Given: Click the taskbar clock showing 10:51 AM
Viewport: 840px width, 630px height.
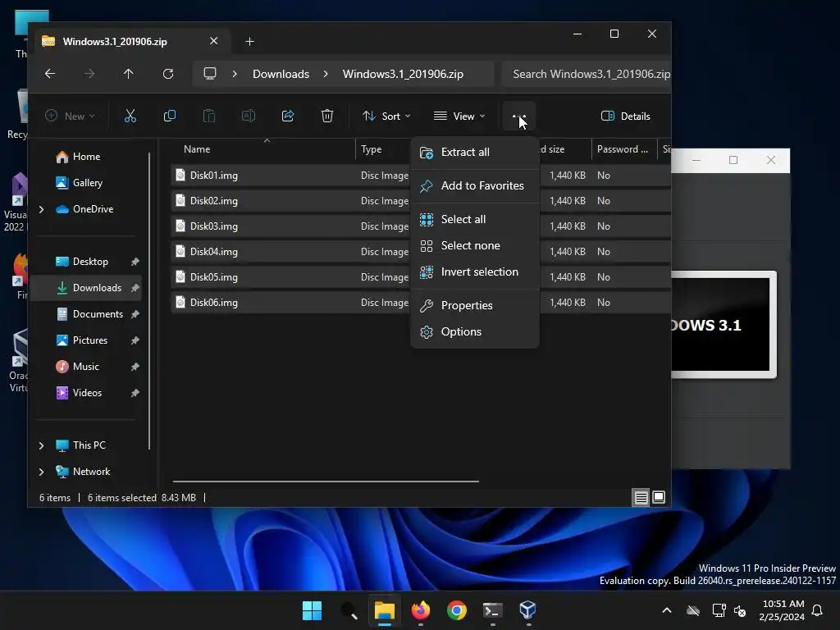Looking at the screenshot, I should (782, 610).
